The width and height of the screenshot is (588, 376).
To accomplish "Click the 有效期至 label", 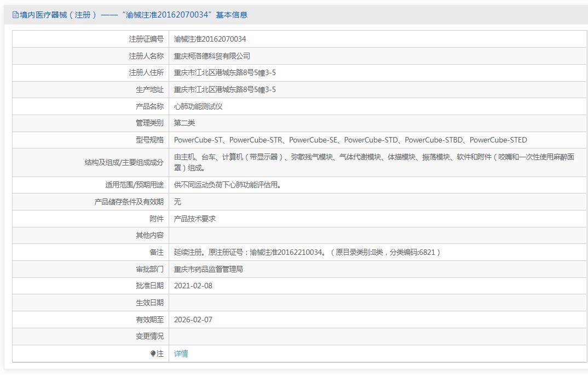I will tap(149, 320).
